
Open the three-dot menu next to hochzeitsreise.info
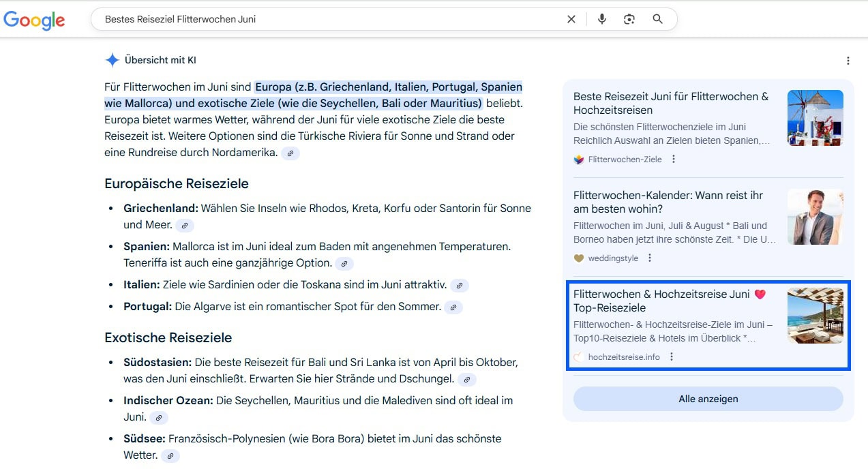(672, 357)
